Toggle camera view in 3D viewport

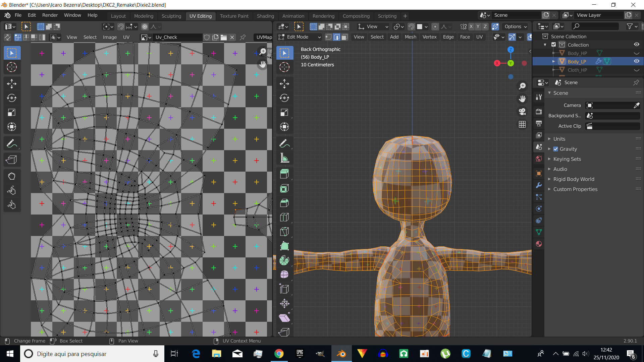point(522,112)
